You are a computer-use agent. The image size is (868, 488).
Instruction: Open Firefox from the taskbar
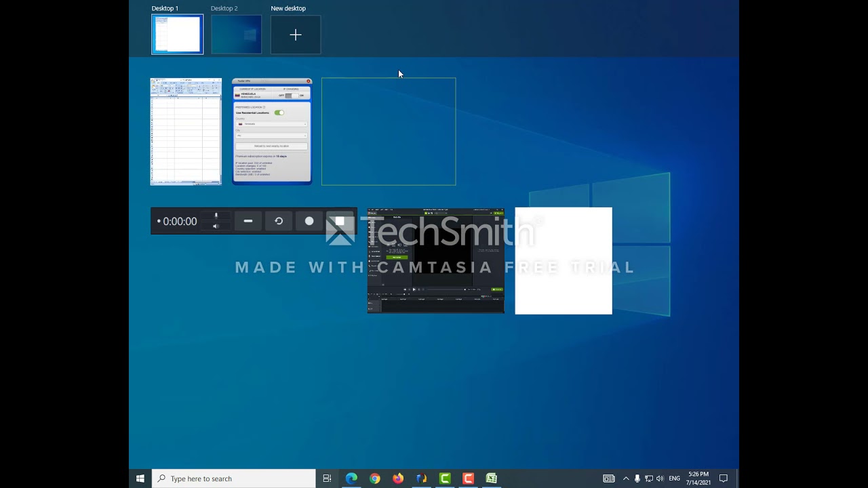point(398,479)
